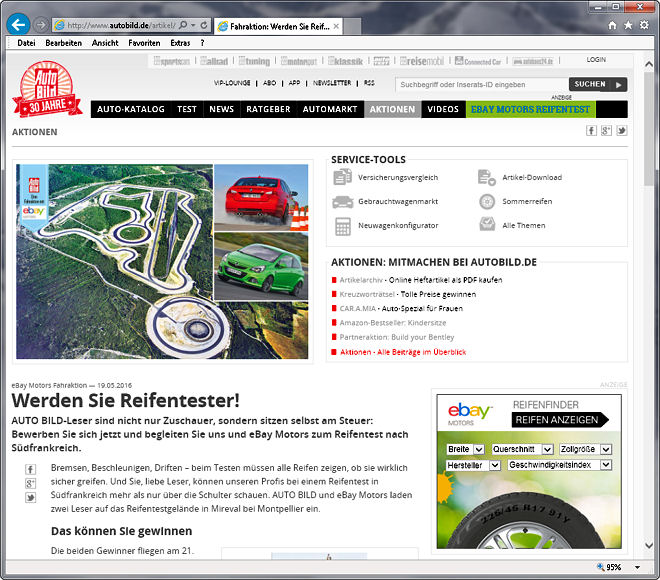Go to AUTO-KATALOG navigation tab

[x=131, y=109]
